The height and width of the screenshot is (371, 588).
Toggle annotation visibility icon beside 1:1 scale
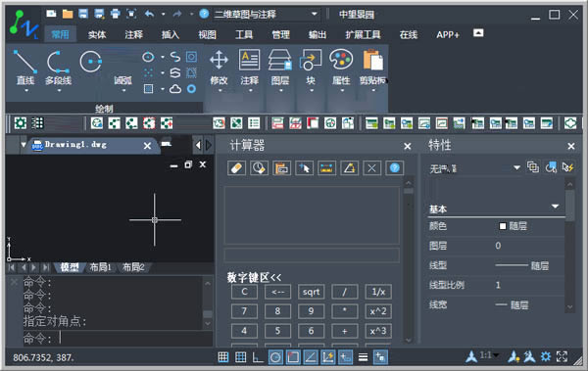pos(514,356)
